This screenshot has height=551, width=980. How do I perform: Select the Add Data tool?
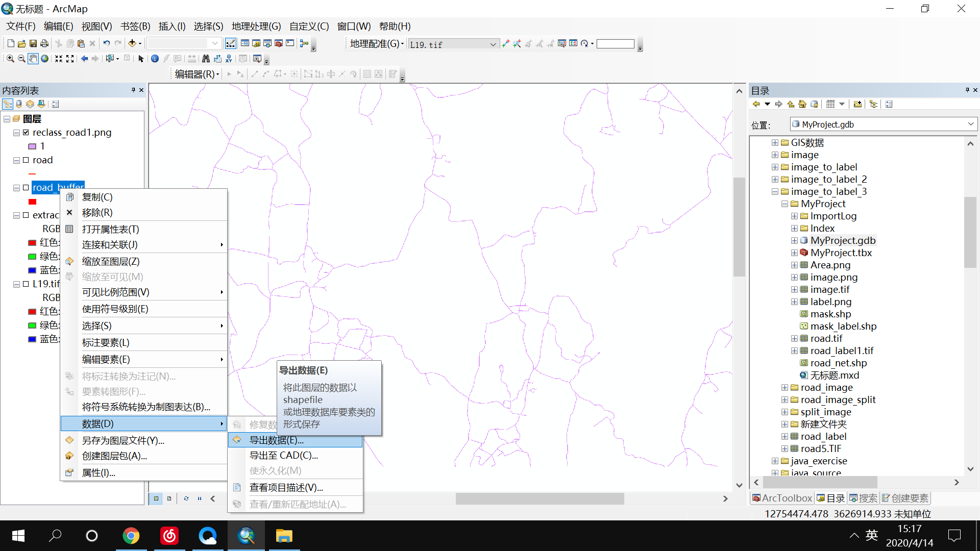[x=133, y=43]
